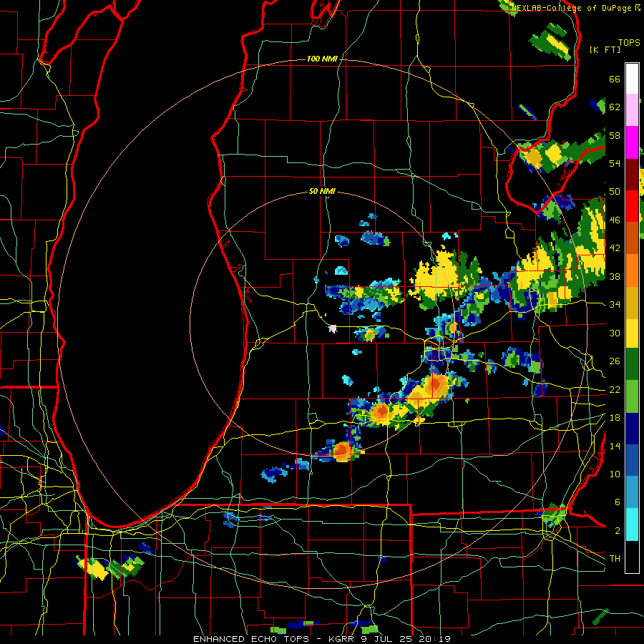Click the 34 value on the legend scale
Viewport: 644px width, 644px height.
[x=615, y=305]
